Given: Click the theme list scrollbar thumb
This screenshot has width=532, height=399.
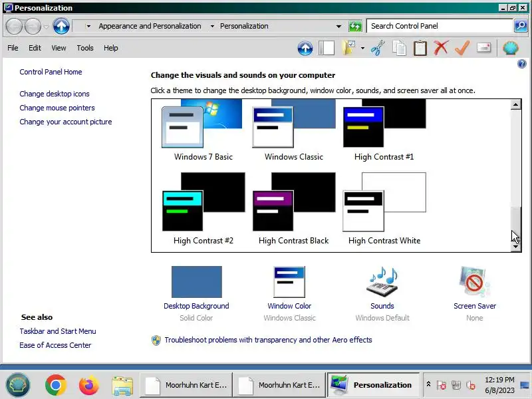Looking at the screenshot, I should pyautogui.click(x=516, y=224).
